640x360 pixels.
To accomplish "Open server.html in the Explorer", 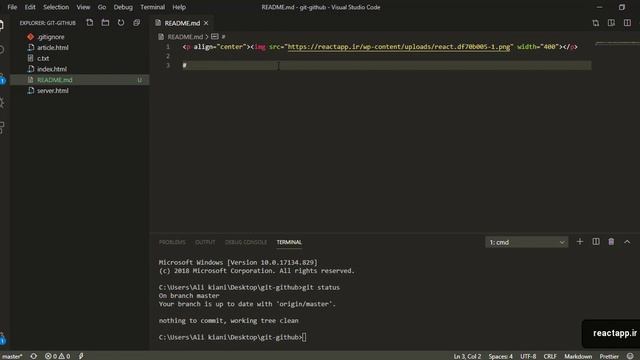I will (x=80, y=91).
